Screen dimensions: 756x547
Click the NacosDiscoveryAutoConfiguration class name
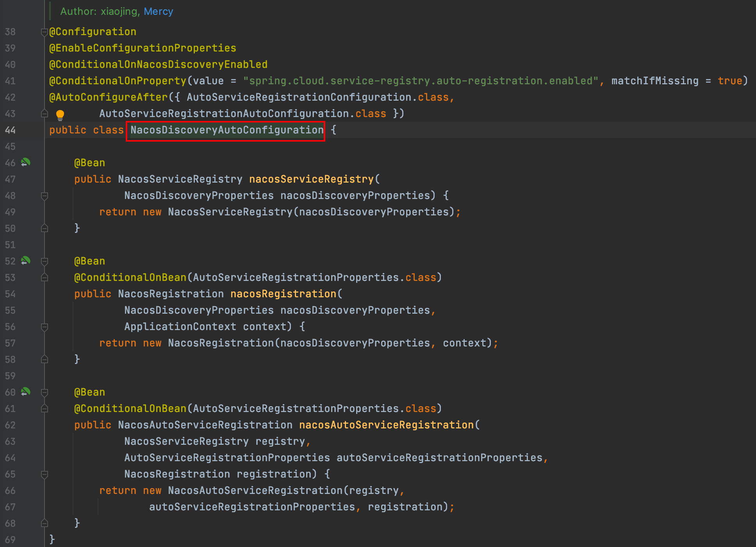pos(227,130)
